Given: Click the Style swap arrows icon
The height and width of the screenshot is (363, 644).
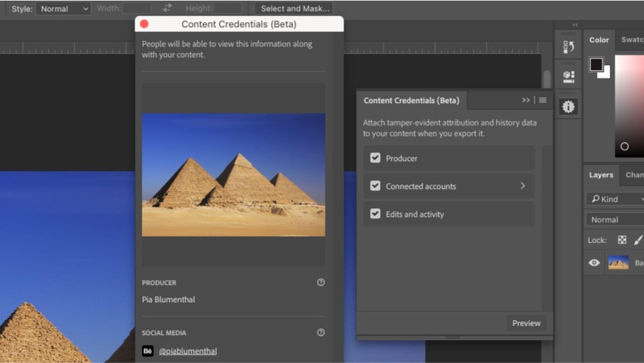Looking at the screenshot, I should 167,8.
